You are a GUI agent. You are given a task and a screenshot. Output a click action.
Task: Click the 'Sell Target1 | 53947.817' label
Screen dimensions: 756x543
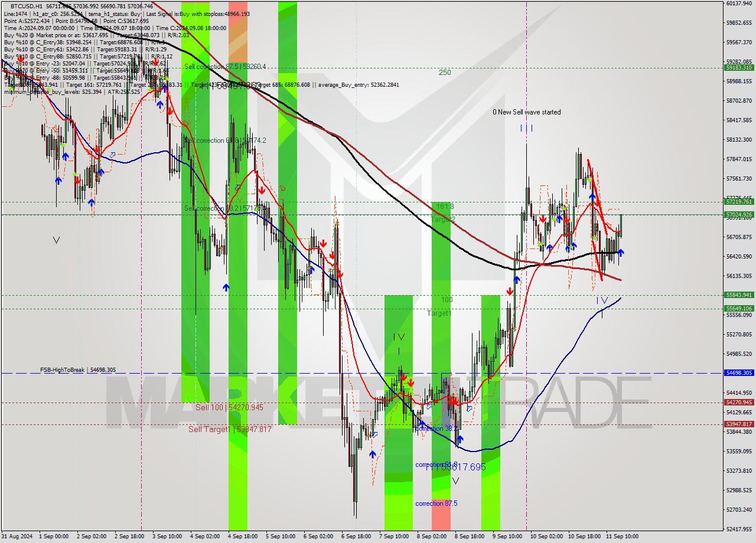pyautogui.click(x=230, y=429)
